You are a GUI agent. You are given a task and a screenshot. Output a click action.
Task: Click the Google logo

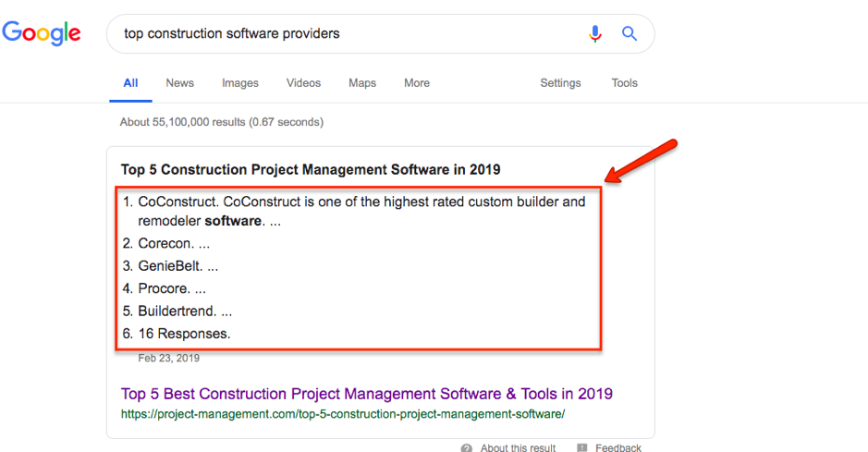click(42, 34)
